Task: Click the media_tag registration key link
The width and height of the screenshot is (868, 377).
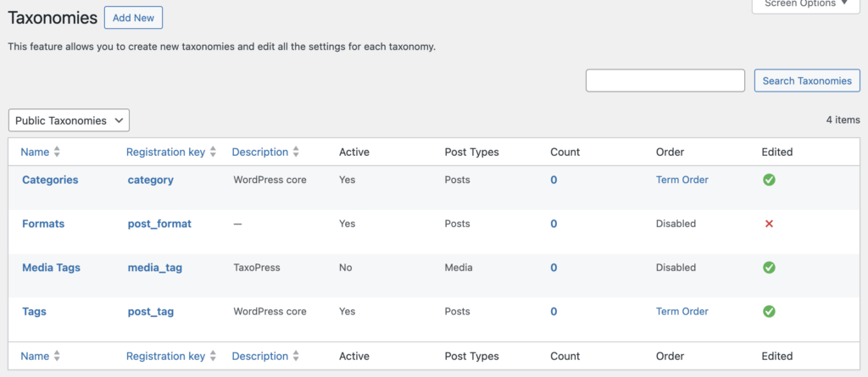Action: click(x=155, y=268)
